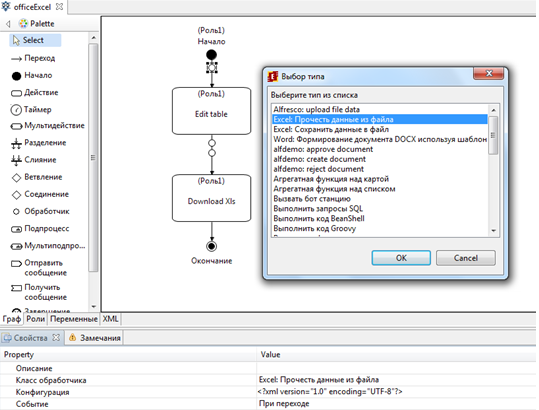Switch to the Роли tab
The height and width of the screenshot is (410, 539).
coord(36,319)
